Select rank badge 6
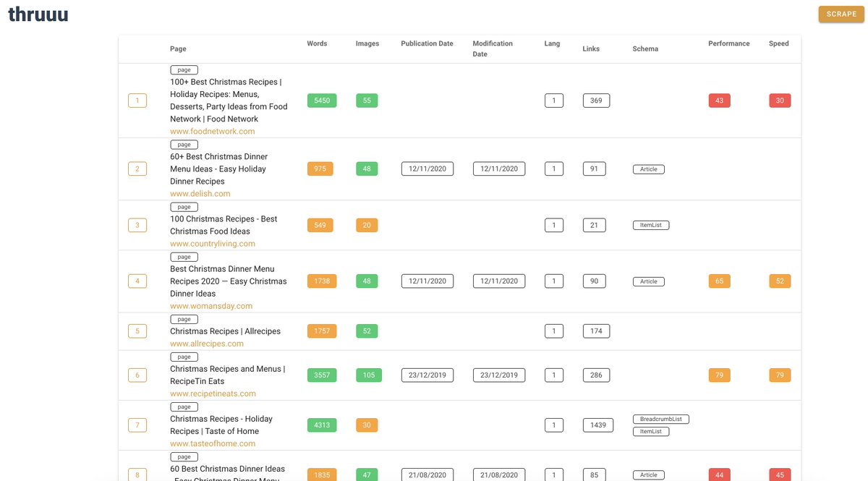 (137, 375)
